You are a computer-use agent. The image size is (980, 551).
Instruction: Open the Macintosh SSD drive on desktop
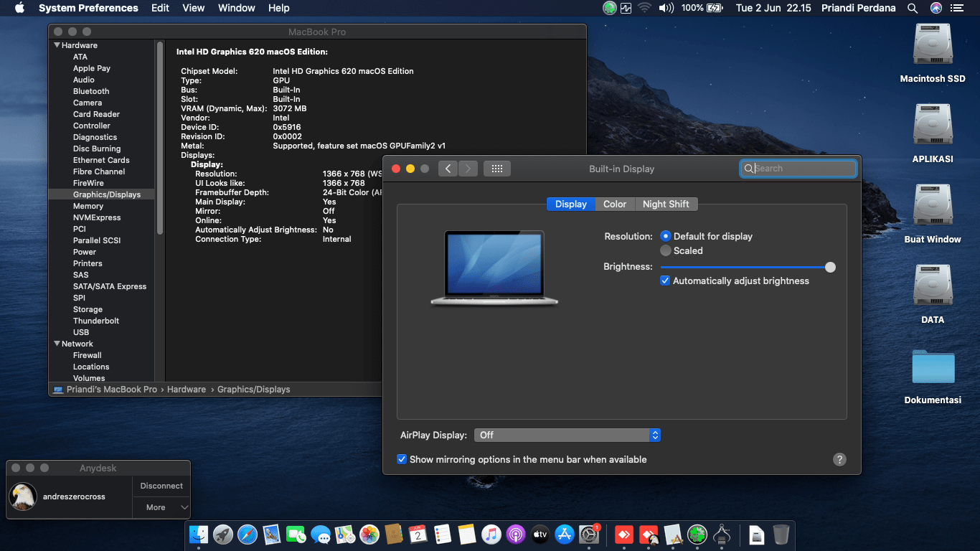pos(933,44)
